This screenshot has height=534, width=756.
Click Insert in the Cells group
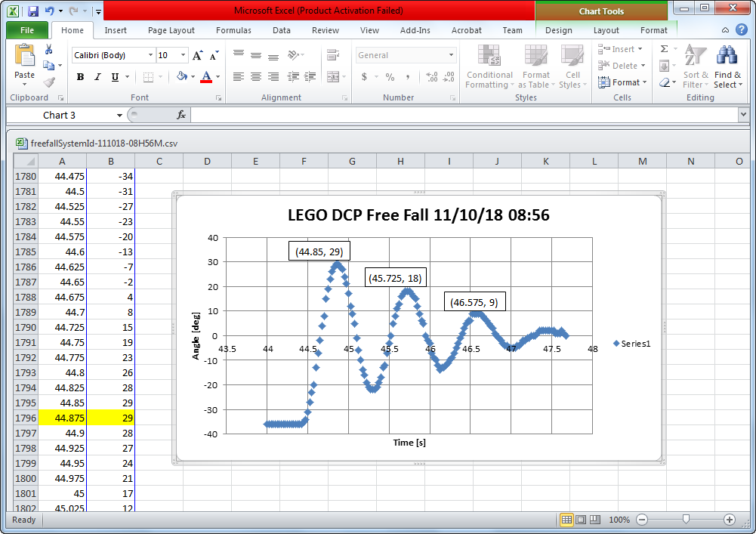pyautogui.click(x=621, y=49)
